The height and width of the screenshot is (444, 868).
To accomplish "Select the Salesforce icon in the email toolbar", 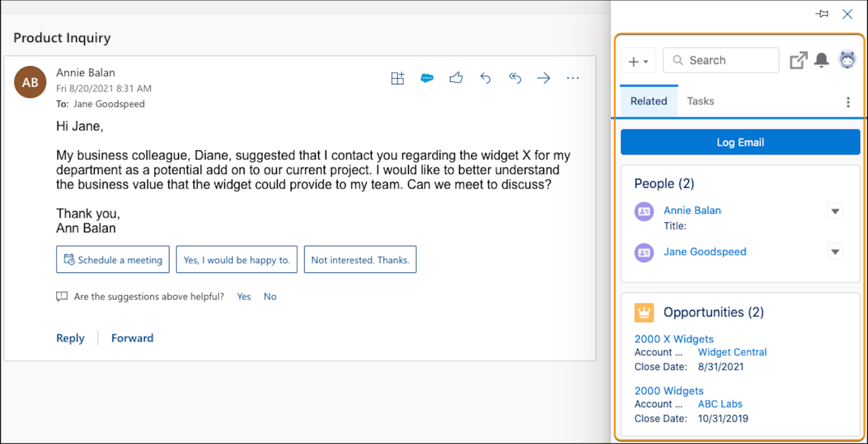I will point(427,78).
